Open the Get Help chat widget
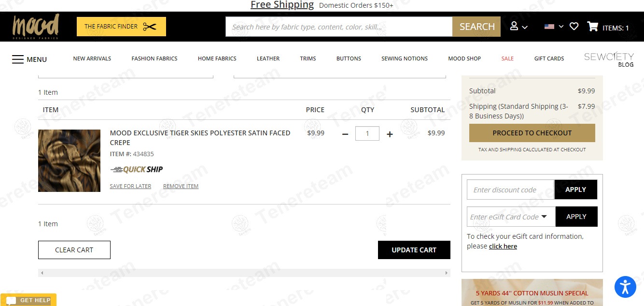This screenshot has height=306, width=644. (x=28, y=300)
